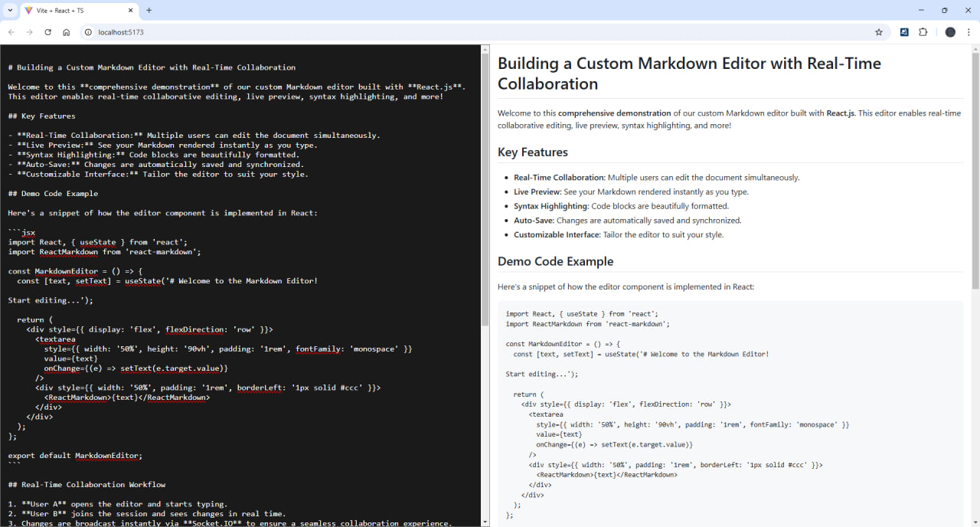Screen dimensions: 980x527
Task: Select the Vite + React + TS tab
Action: [x=77, y=11]
